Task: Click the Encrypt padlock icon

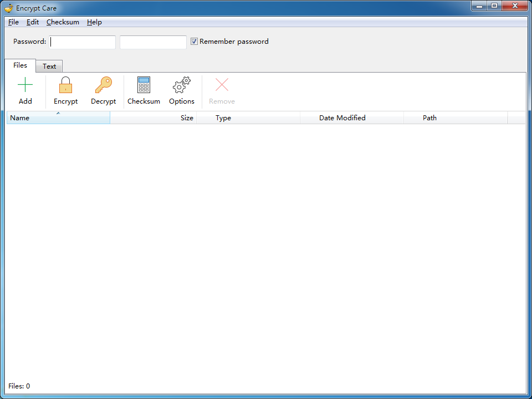Action: tap(65, 85)
